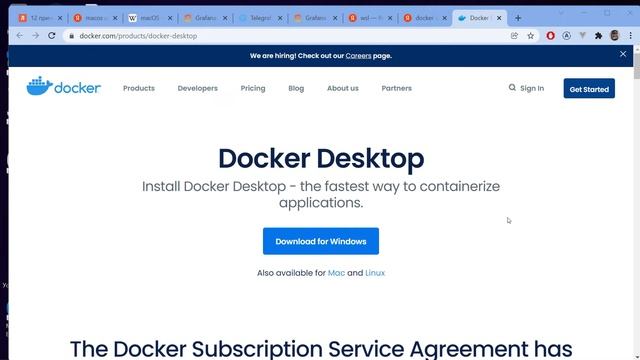Screen dimensions: 640x360
Task: Close the active Docker tab
Action: click(x=499, y=18)
